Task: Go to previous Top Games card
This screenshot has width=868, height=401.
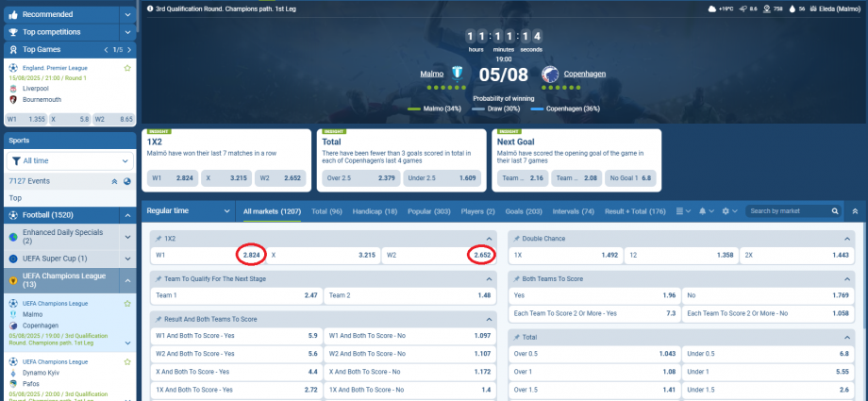Action: 106,50
